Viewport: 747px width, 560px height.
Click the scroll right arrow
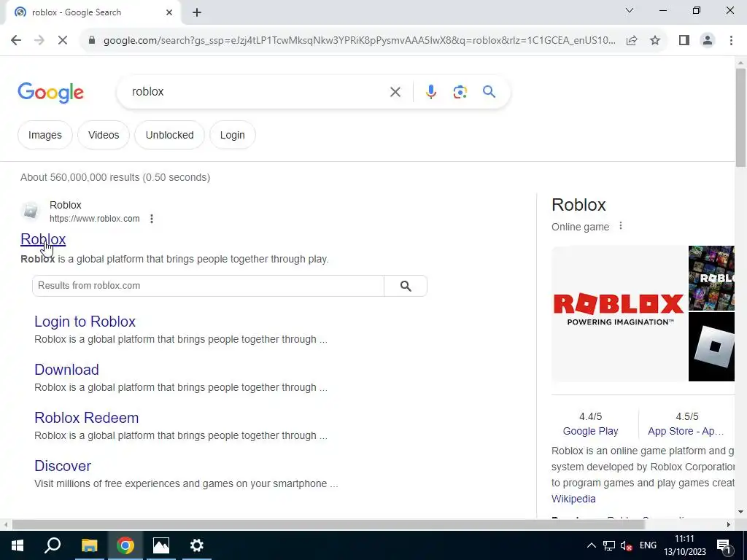[x=729, y=525]
